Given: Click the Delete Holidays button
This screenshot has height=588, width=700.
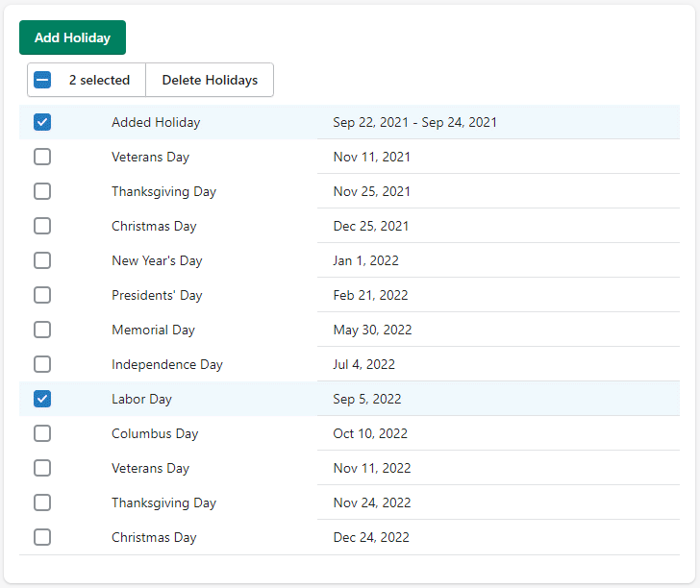Looking at the screenshot, I should (210, 81).
